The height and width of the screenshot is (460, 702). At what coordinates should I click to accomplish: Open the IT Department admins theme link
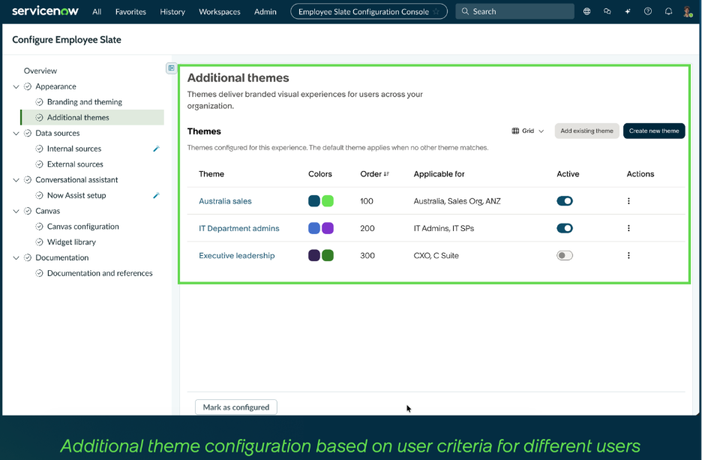(239, 228)
